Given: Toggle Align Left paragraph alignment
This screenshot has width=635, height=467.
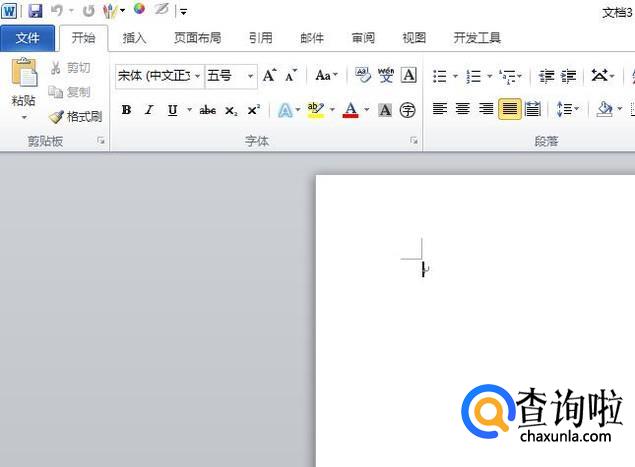Looking at the screenshot, I should coord(440,109).
